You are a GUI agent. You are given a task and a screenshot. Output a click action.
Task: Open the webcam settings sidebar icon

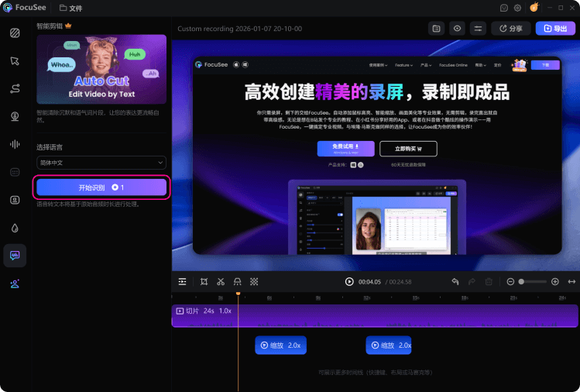click(x=15, y=116)
